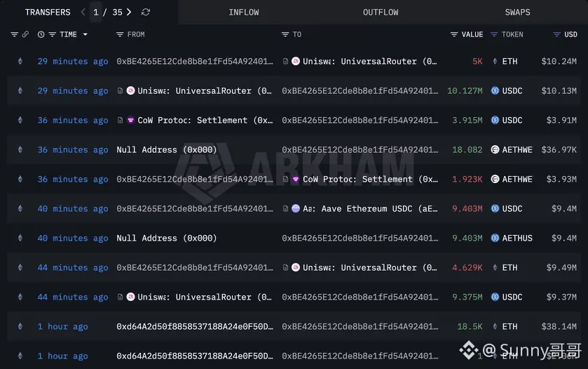
Task: Click the contract document icon in the Aave row
Action: (285, 209)
